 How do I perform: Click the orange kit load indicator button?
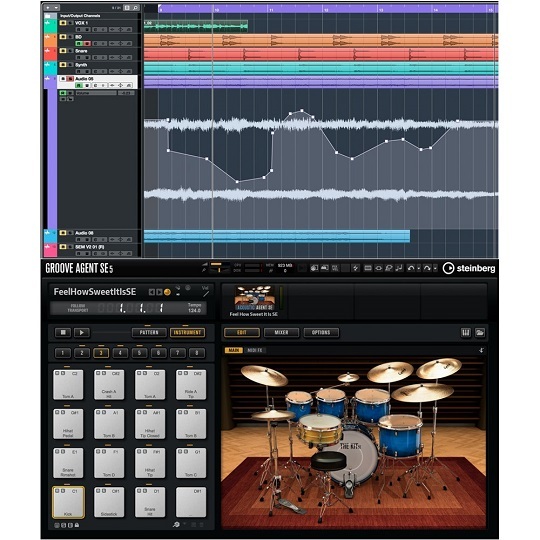click(167, 292)
